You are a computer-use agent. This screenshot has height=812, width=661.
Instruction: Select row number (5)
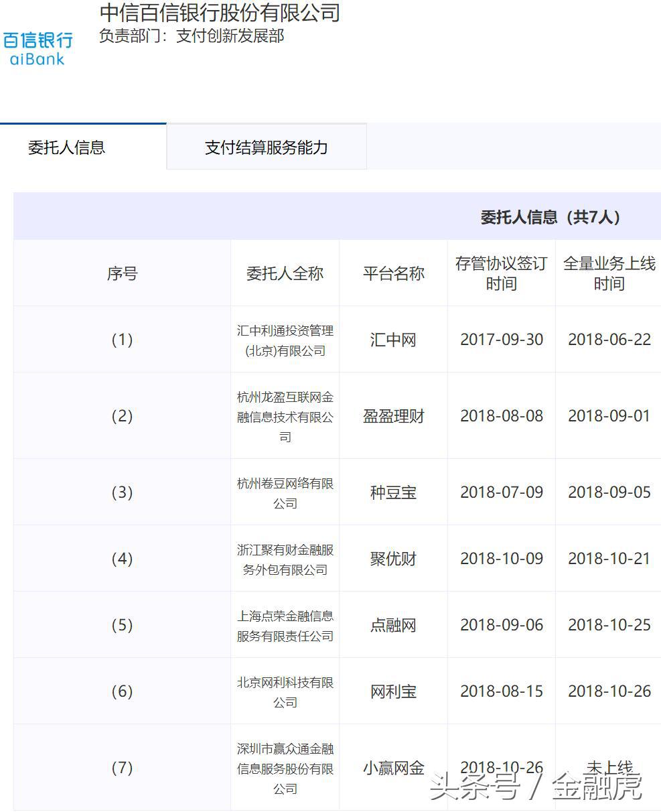pyautogui.click(x=122, y=625)
